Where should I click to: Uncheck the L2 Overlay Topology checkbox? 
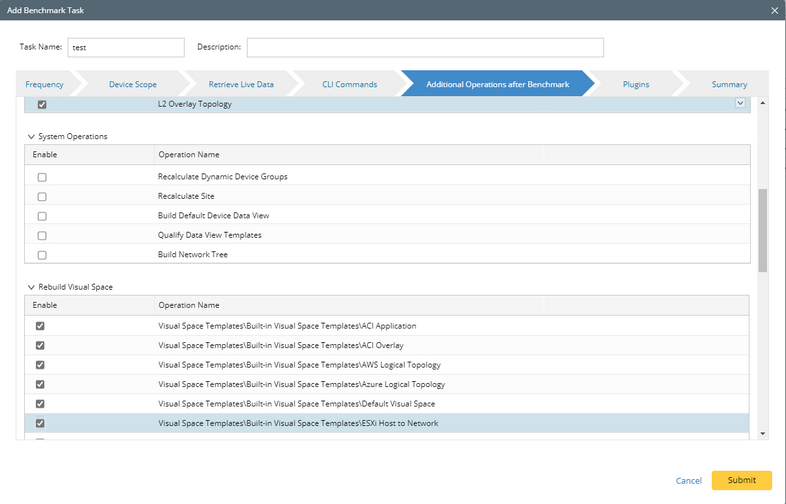42,104
